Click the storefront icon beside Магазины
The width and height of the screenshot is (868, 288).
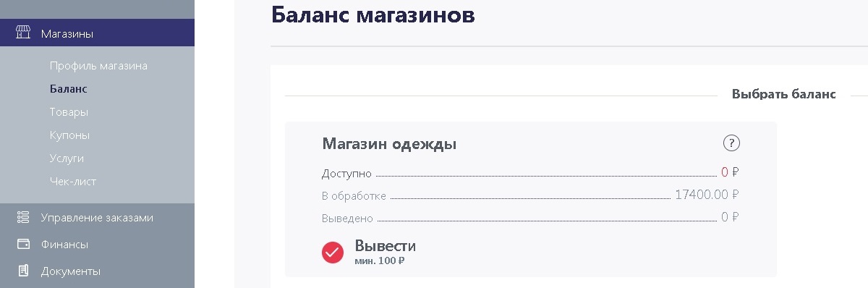click(23, 33)
